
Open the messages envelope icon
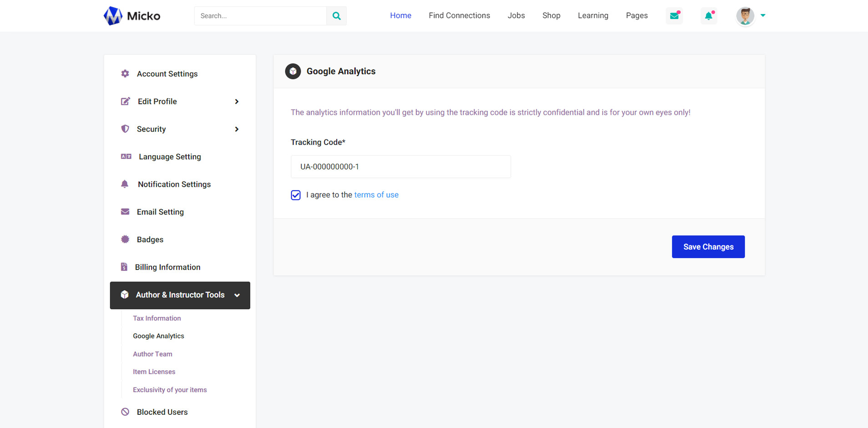674,16
